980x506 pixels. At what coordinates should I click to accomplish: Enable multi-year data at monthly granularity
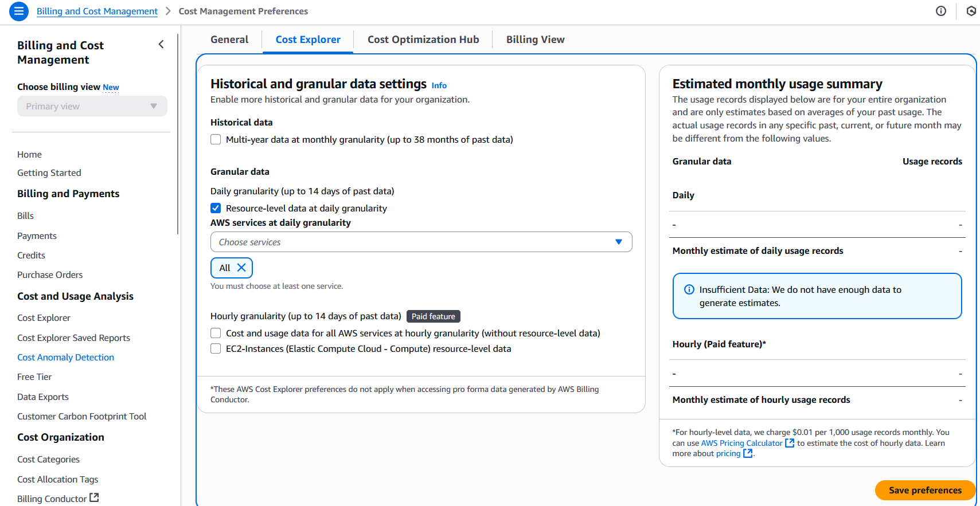click(216, 139)
